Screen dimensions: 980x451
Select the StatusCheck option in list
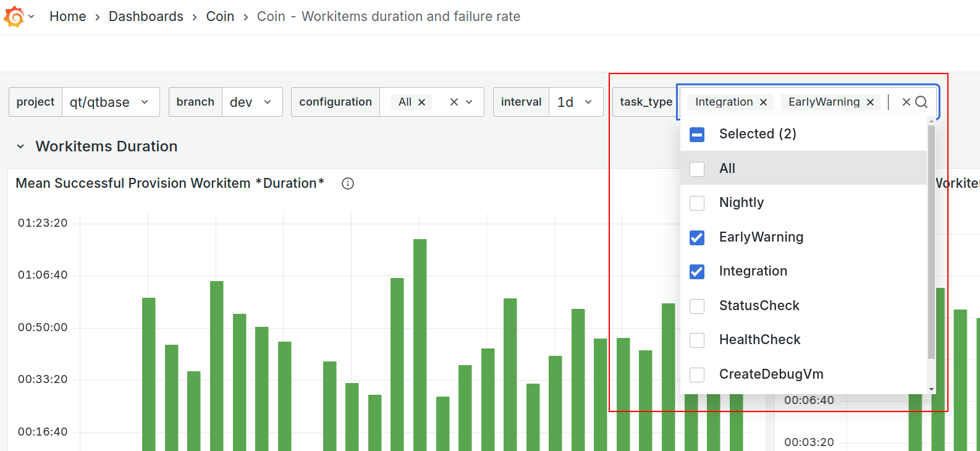click(x=759, y=306)
